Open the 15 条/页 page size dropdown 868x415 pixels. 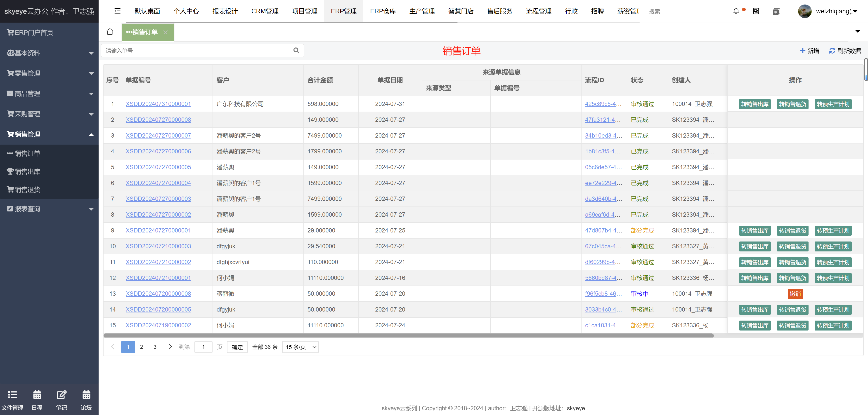point(300,347)
